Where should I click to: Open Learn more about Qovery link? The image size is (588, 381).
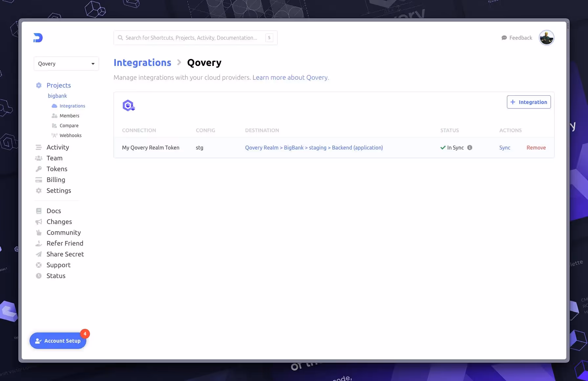[291, 77]
